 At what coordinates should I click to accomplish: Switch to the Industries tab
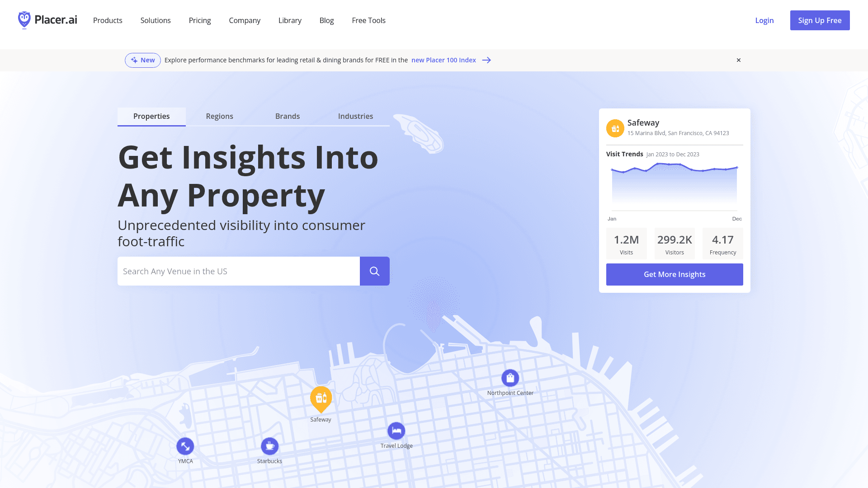coord(356,116)
